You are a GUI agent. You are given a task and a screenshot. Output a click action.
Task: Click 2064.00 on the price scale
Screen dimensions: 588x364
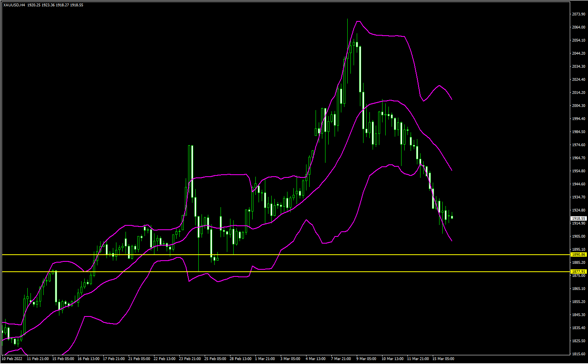click(x=578, y=27)
